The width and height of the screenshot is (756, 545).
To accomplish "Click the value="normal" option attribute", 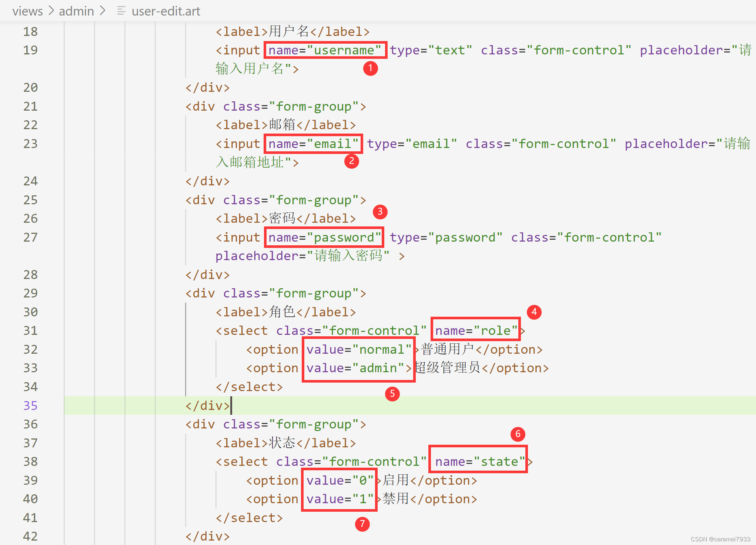I will point(359,350).
